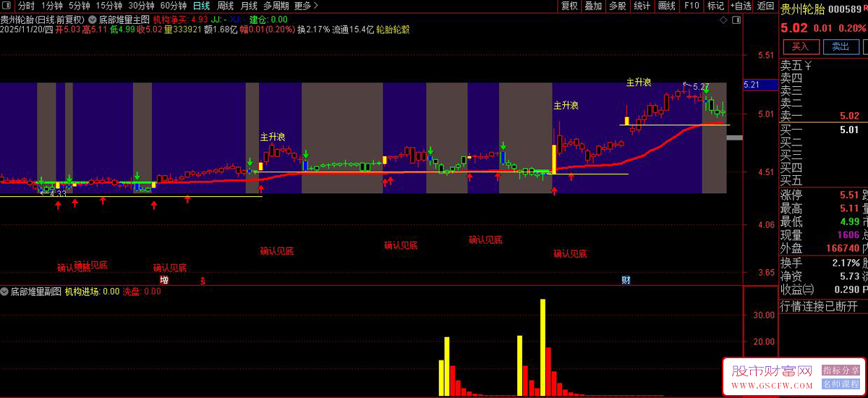The height and width of the screenshot is (398, 868).
Task: Click the 增 event marker on timeline
Action: point(164,280)
